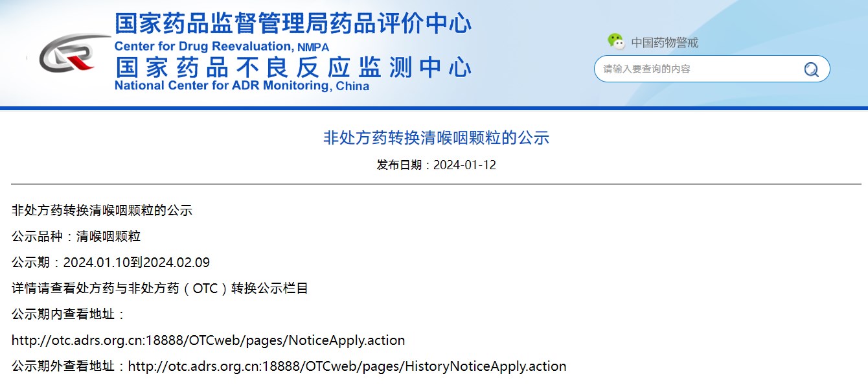Open the 中国药物警戒 link

(x=665, y=43)
